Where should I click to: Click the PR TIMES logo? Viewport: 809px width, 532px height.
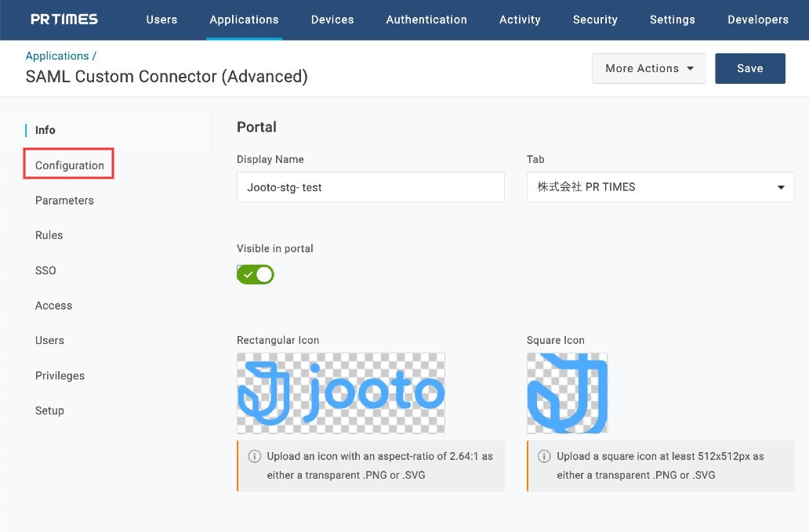click(64, 20)
